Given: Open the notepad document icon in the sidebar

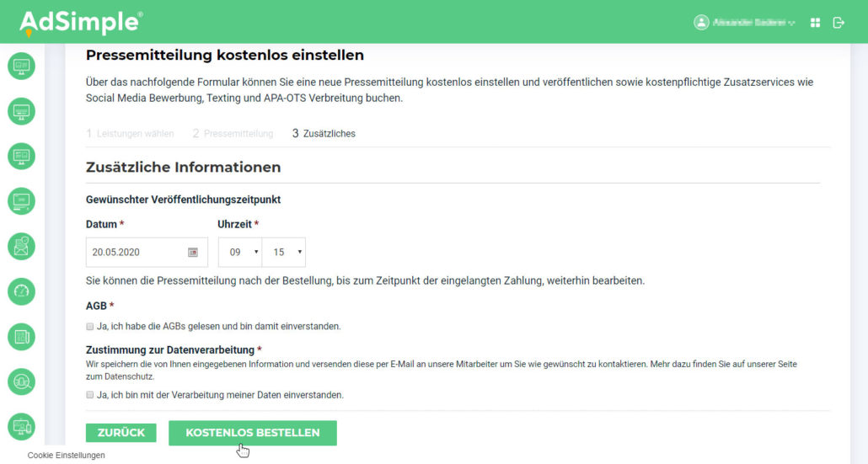Looking at the screenshot, I should point(21,337).
